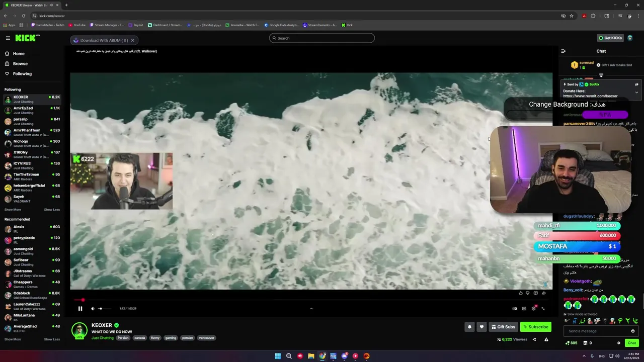Adjust the player volume slider
The height and width of the screenshot is (362, 644).
tap(104, 309)
